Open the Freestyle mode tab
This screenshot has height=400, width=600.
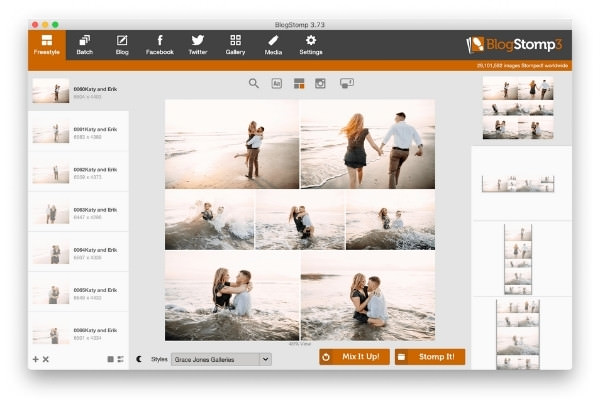click(x=47, y=45)
